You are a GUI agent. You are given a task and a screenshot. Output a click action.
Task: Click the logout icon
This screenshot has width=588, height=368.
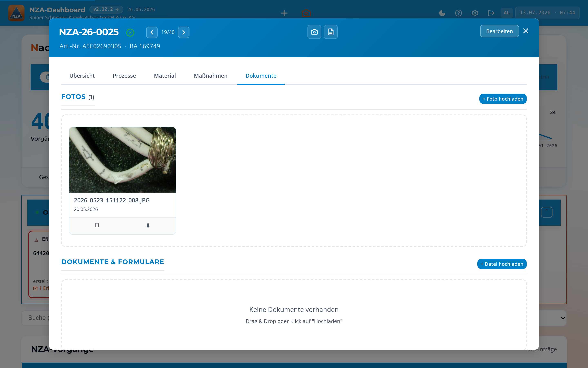coord(491,13)
